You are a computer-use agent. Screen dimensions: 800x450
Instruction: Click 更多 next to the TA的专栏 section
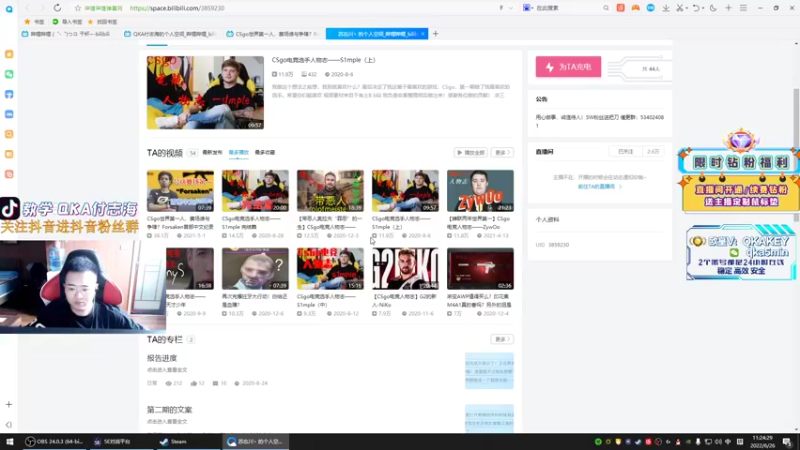click(502, 339)
